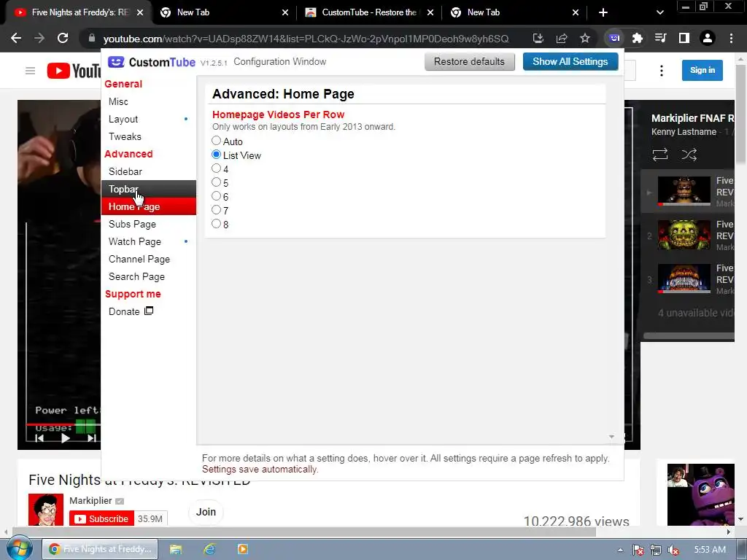This screenshot has width=747, height=560.
Task: Reload the page with the refresh icon
Action: pyautogui.click(x=63, y=38)
